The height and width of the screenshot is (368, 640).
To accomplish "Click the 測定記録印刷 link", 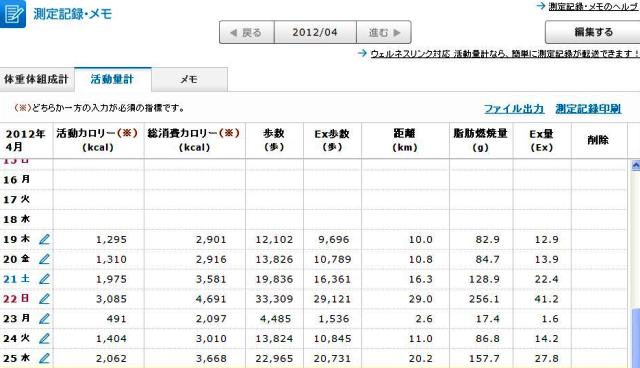I will pyautogui.click(x=588, y=109).
